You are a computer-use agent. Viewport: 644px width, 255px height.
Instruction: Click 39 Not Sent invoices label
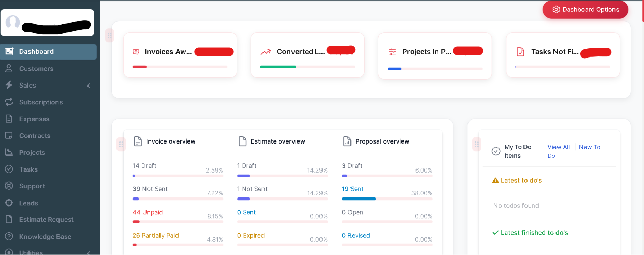tap(150, 189)
